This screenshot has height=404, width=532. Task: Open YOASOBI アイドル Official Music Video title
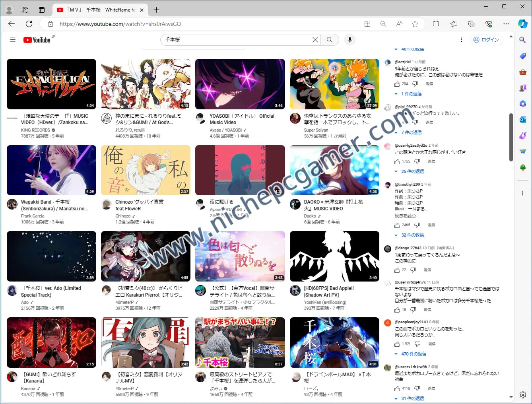242,119
